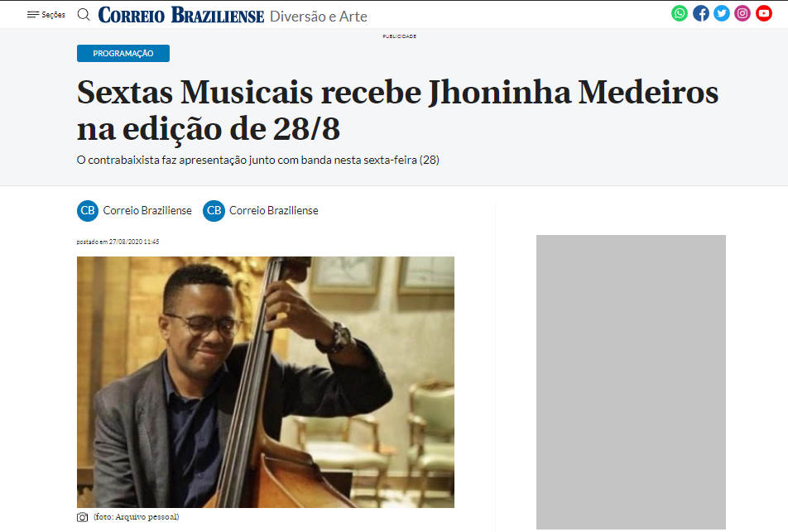Open second Correio Braziliense author name
The image size is (788, 532).
(274, 210)
